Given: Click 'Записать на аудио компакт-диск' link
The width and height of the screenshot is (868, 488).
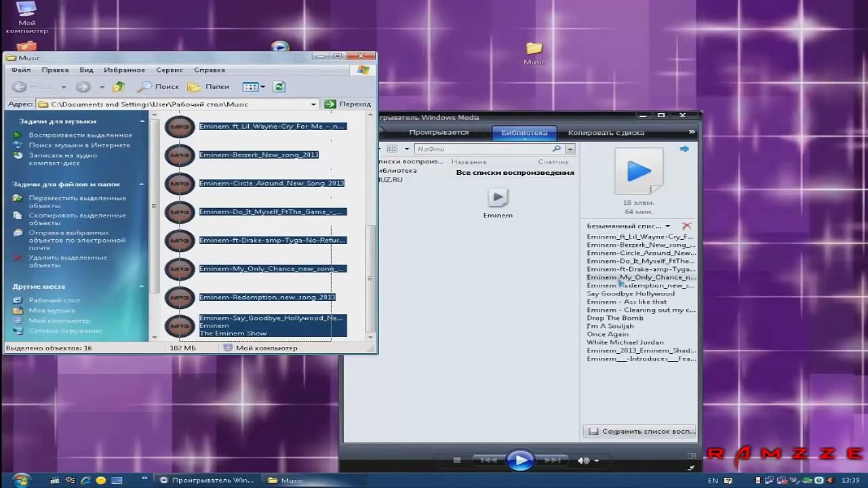Looking at the screenshot, I should (62, 159).
